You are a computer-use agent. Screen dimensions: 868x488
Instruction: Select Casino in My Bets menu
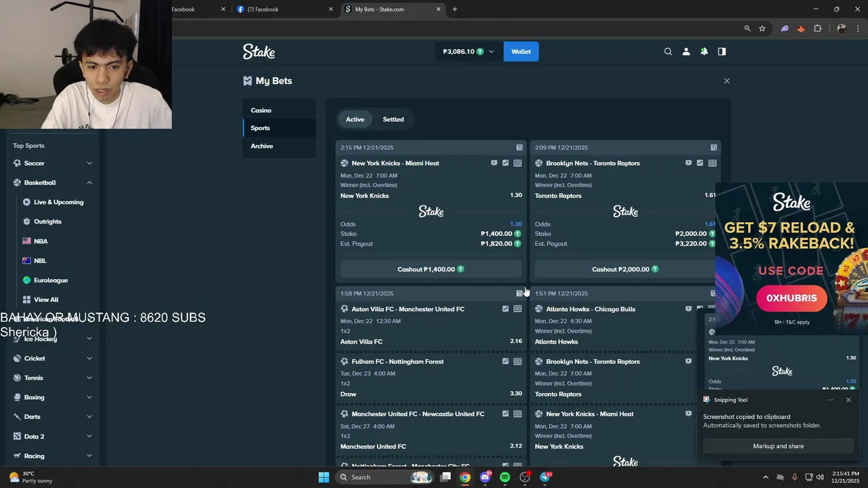279,110
